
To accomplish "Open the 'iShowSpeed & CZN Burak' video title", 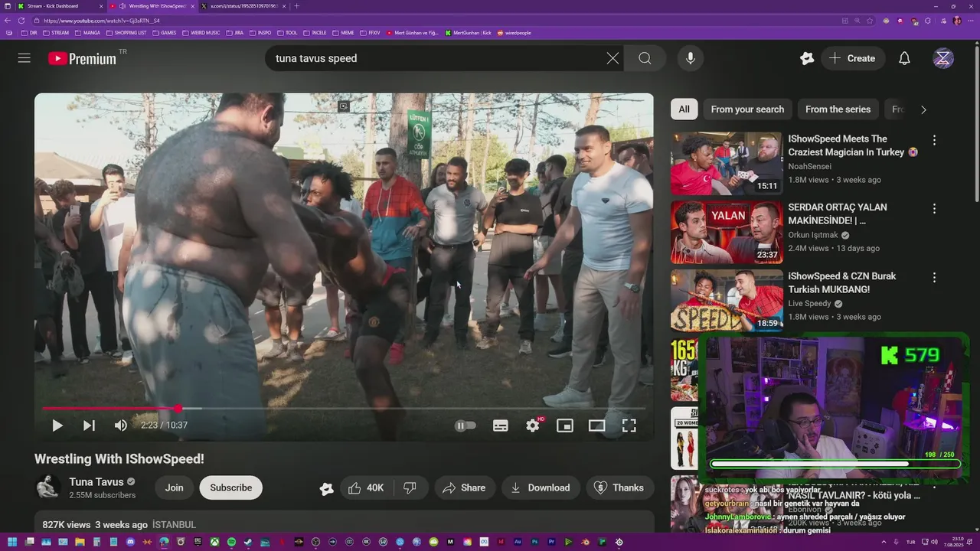I will (x=842, y=282).
